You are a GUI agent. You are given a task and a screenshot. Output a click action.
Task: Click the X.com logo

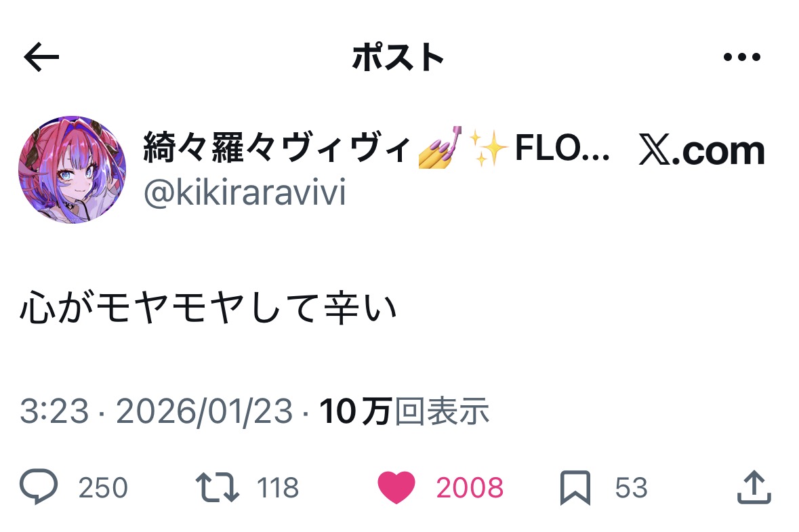(702, 150)
